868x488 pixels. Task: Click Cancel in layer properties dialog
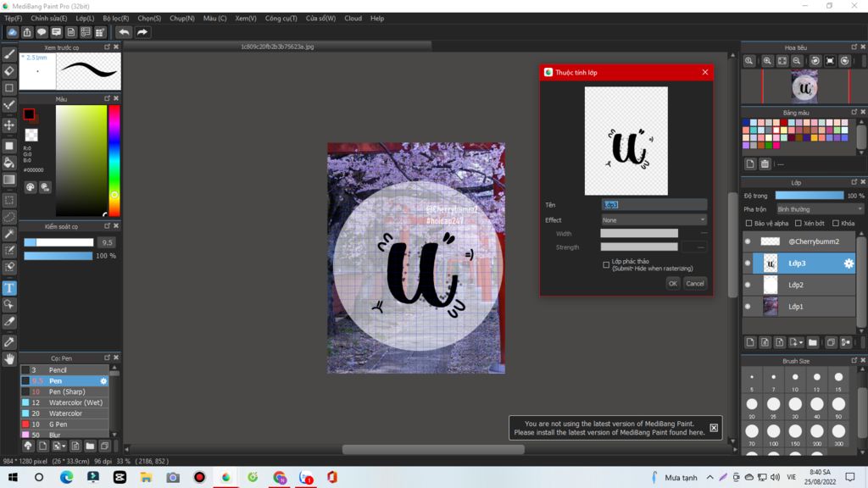pyautogui.click(x=695, y=283)
